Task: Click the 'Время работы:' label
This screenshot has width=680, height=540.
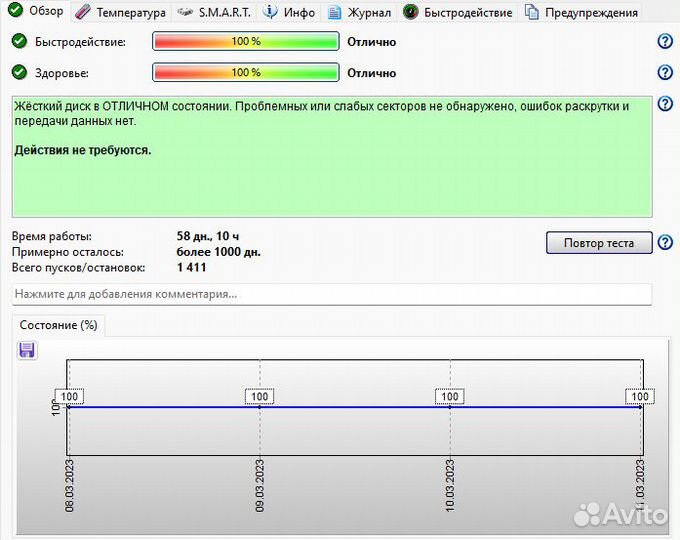Action: 52,237
